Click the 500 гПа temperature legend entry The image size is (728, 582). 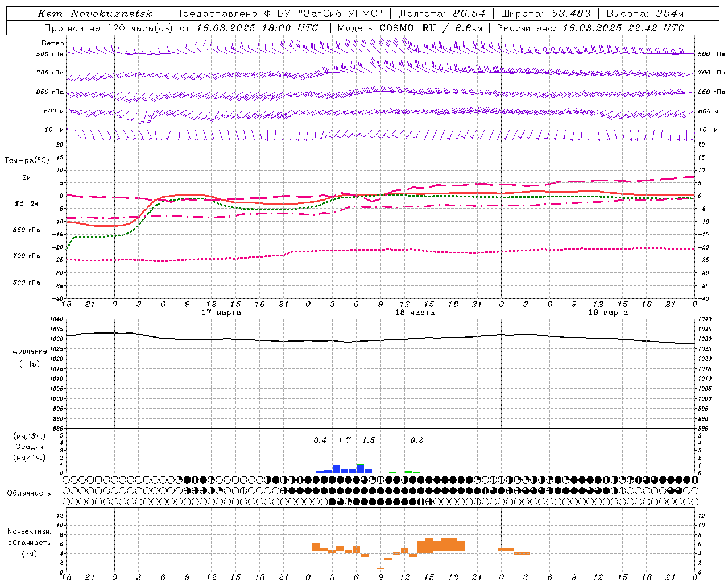point(26,284)
